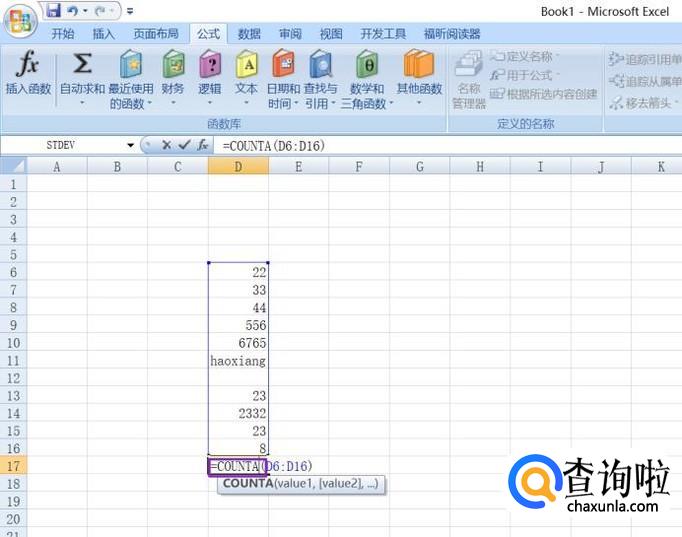Click 定义名称 button
The width and height of the screenshot is (682, 537).
tap(525, 56)
